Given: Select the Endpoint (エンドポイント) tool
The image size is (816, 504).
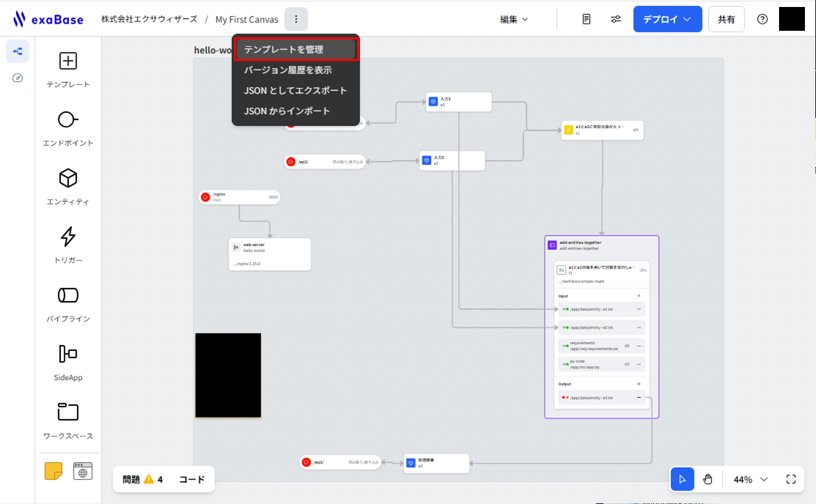Looking at the screenshot, I should point(68,120).
